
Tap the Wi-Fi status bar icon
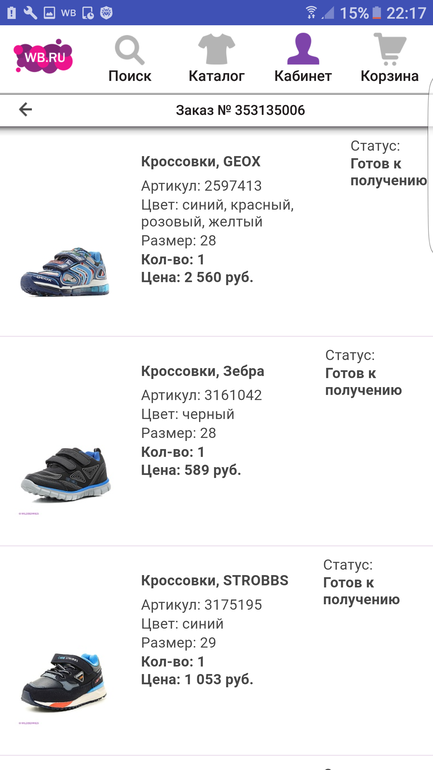coord(311,12)
